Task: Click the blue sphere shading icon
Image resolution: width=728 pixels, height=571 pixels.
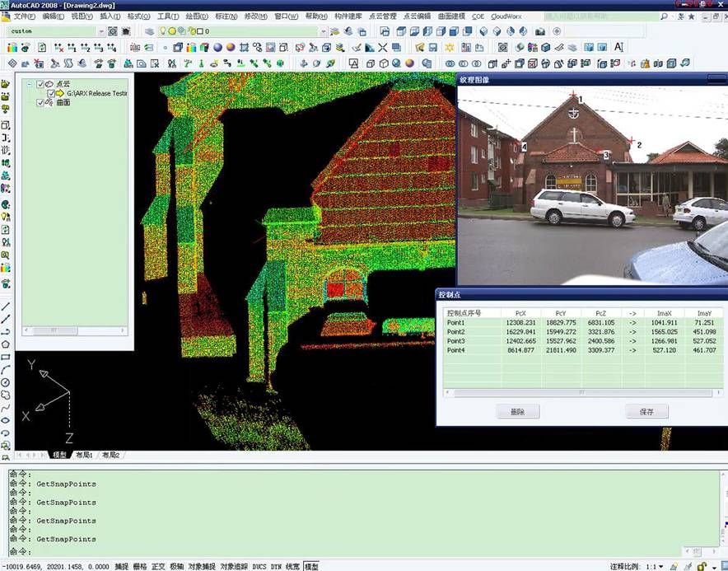Action: point(217,48)
